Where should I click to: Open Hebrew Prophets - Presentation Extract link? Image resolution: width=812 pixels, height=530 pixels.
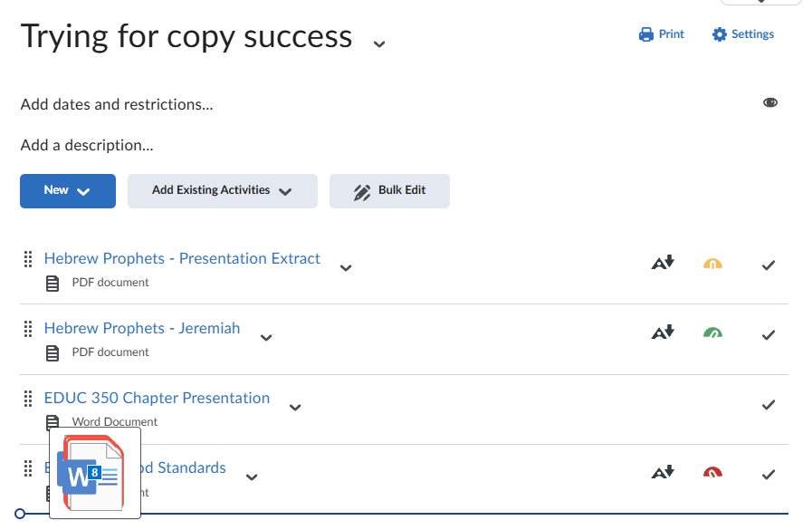coord(182,259)
